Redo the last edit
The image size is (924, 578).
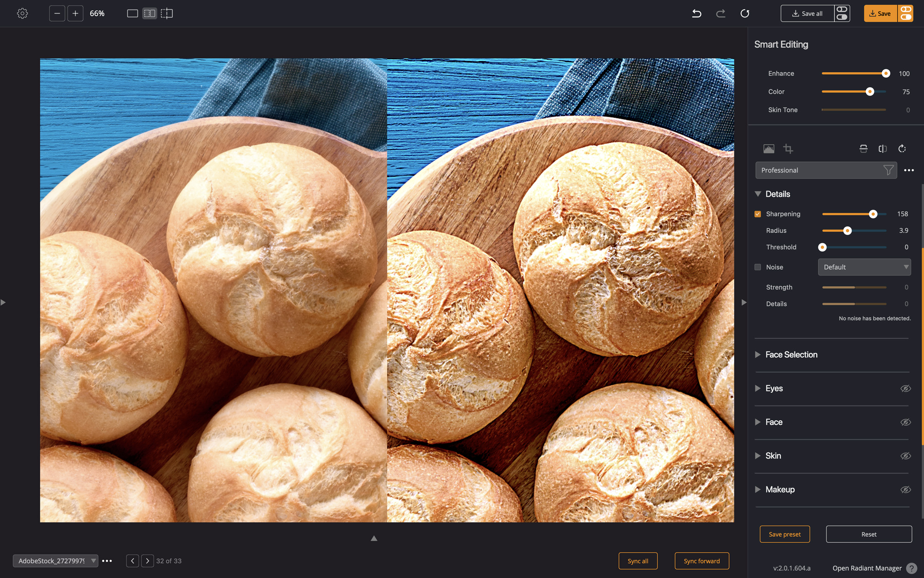coord(721,13)
